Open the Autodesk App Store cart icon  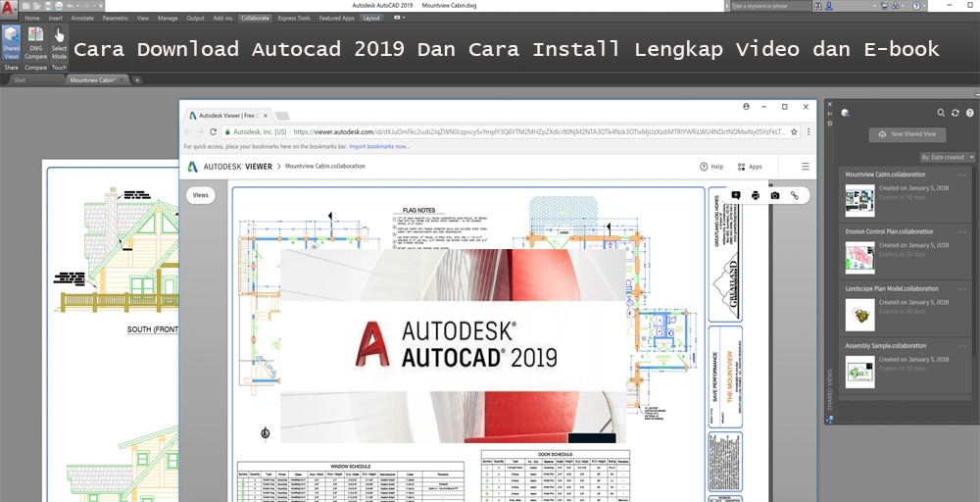[884, 6]
